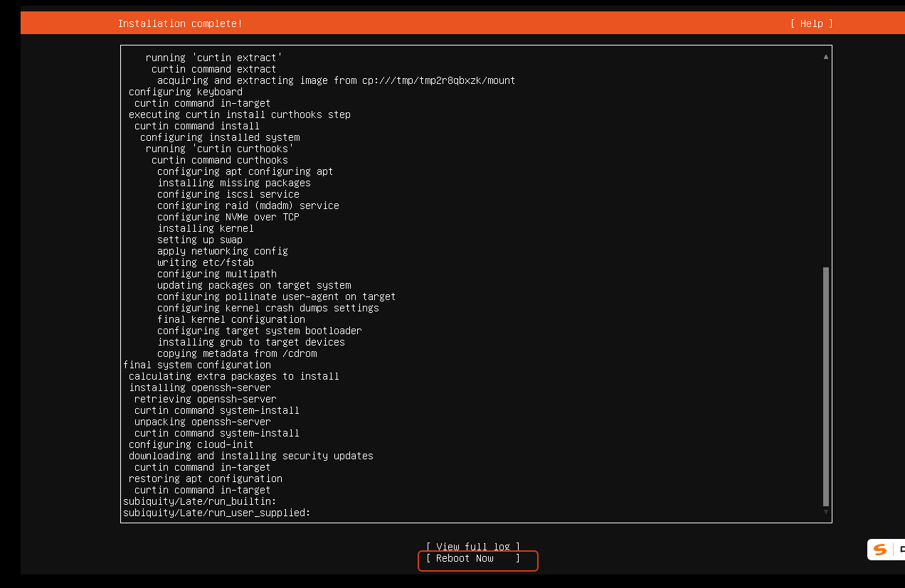Click the "Installation complete!" header text
The width and height of the screenshot is (905, 588).
click(180, 23)
